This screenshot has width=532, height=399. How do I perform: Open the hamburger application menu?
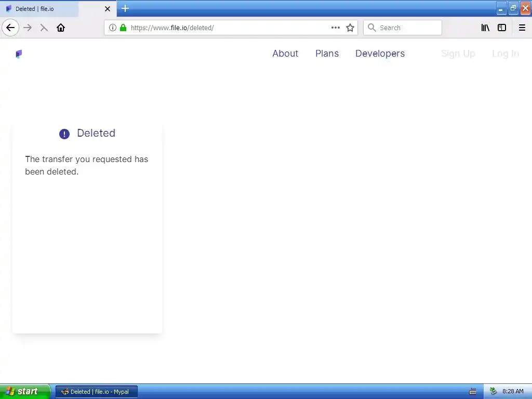[x=522, y=28]
